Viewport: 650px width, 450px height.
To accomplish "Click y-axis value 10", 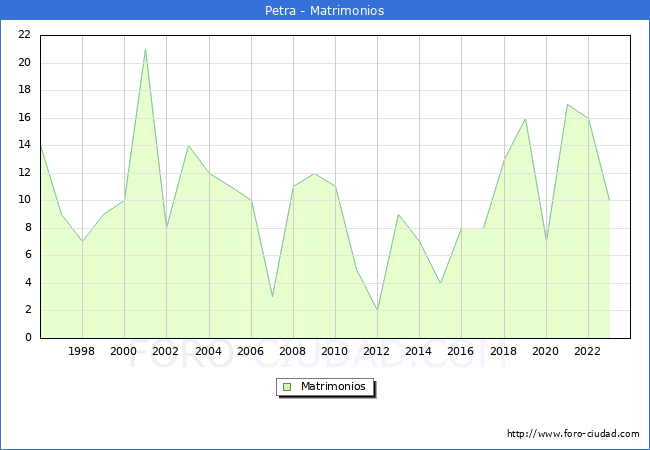I will tap(25, 200).
